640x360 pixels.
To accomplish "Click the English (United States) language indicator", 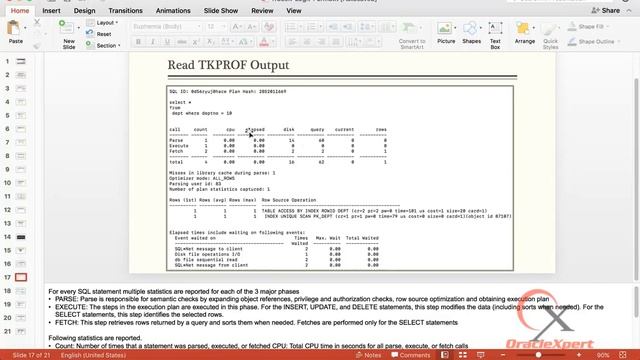I will pyautogui.click(x=93, y=355).
